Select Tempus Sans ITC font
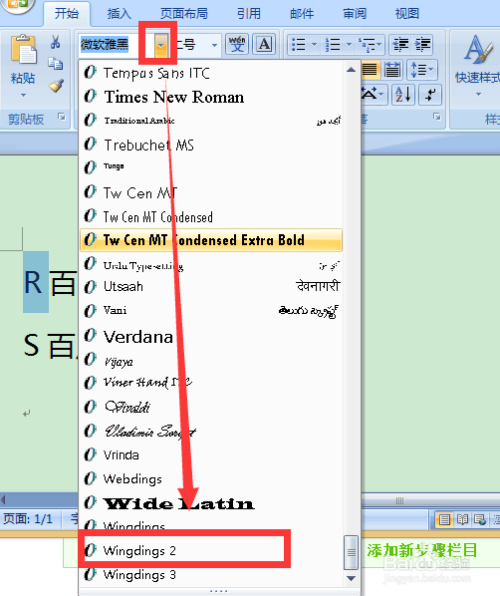Screen dimensions: 500x596 pos(211,73)
